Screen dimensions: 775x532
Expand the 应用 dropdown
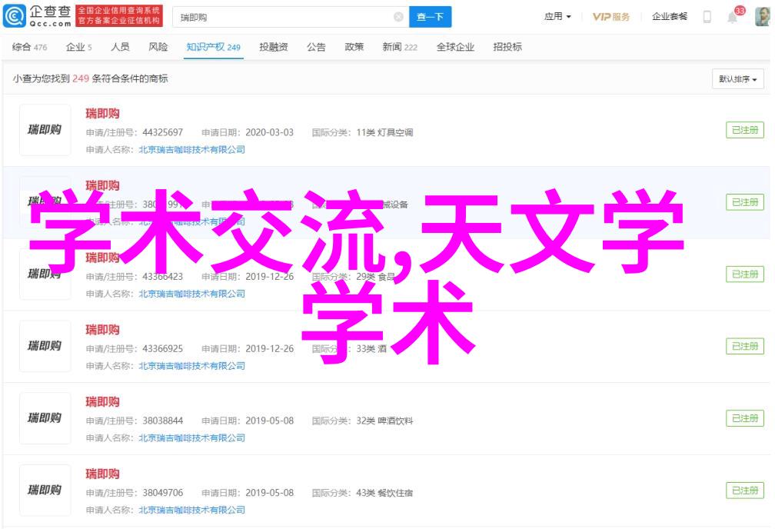(557, 17)
